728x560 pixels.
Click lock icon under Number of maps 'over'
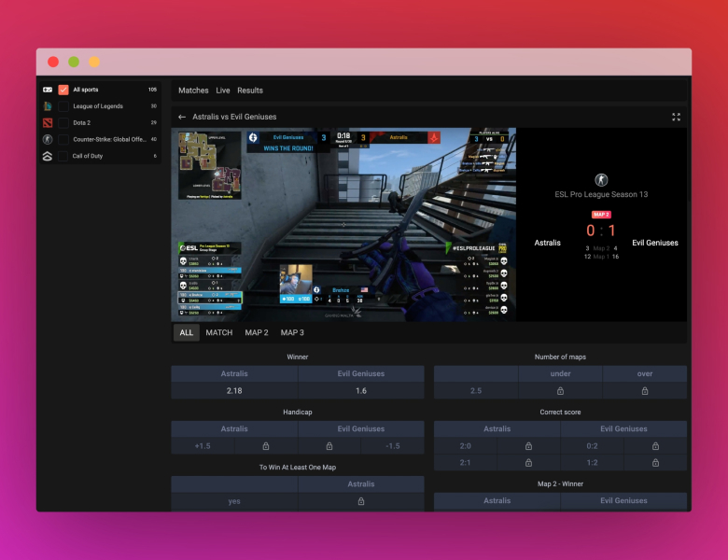(x=645, y=391)
